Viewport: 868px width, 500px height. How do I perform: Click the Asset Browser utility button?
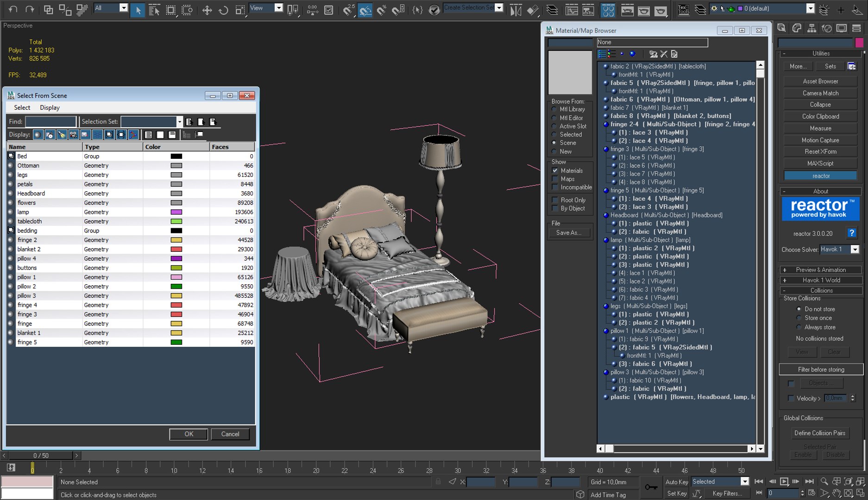[x=820, y=81]
